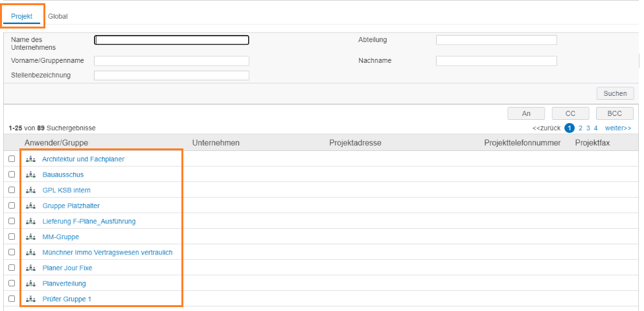Click the Suchen button
644x311 pixels.
pos(615,93)
